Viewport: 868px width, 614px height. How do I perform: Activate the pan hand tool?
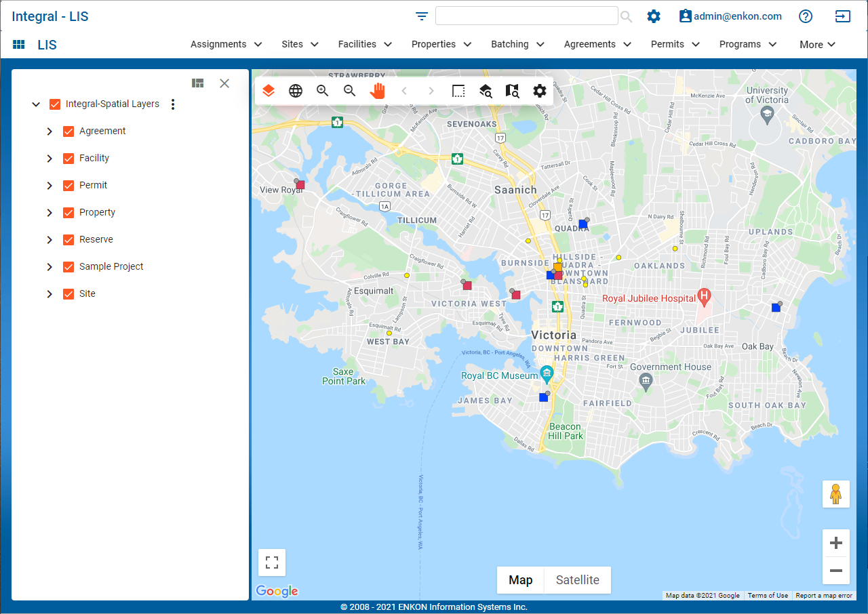coord(377,91)
